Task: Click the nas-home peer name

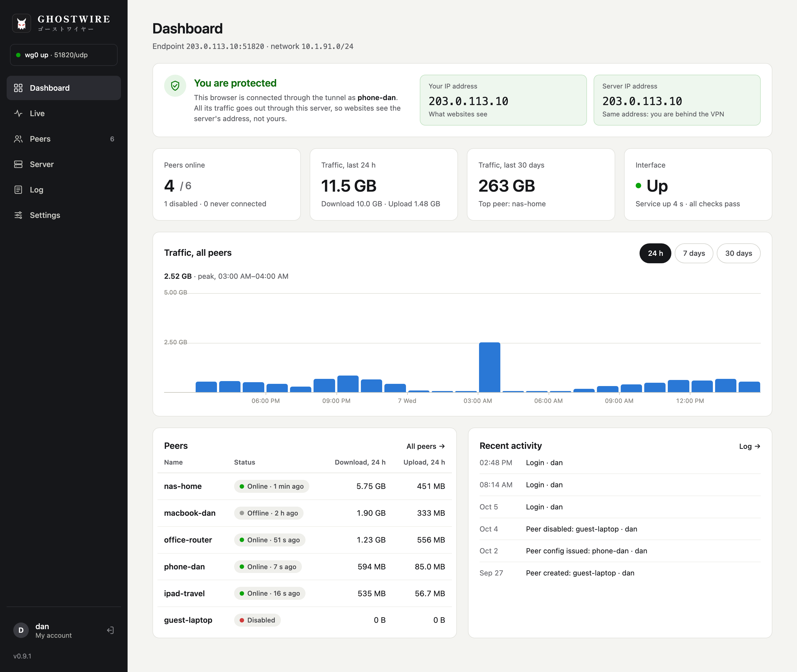Action: 183,486
